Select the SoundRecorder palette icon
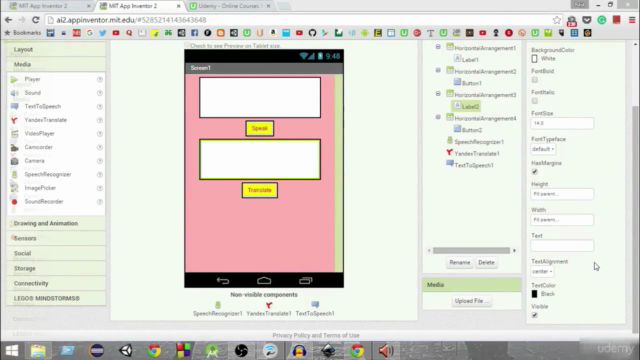 click(x=14, y=202)
